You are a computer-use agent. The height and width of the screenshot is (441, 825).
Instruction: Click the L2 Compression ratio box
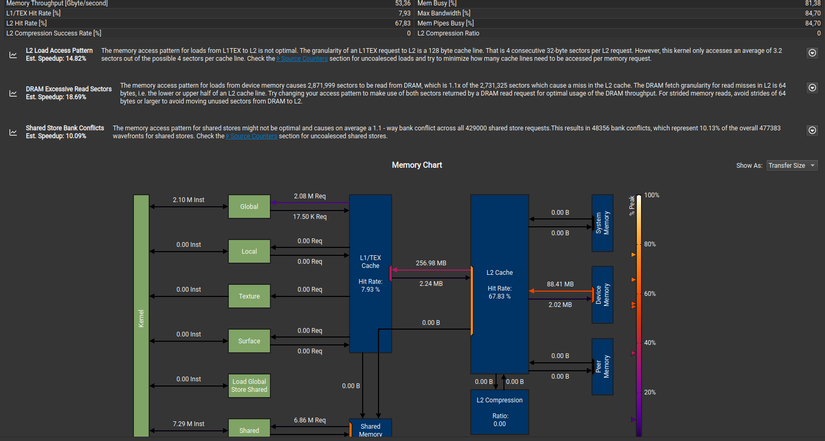[x=499, y=412]
